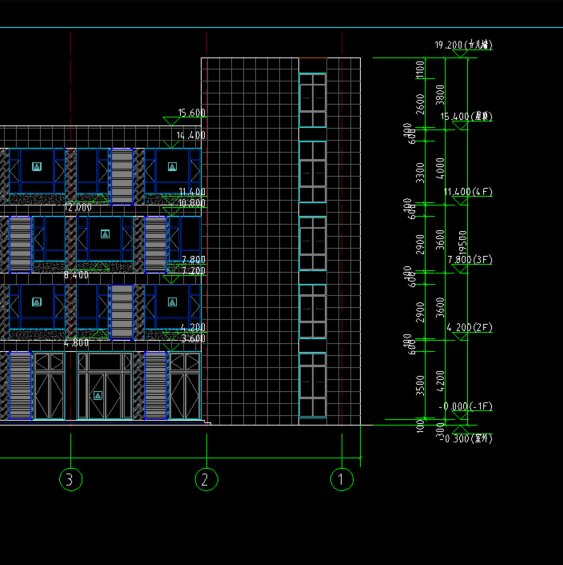
Task: Click the 12.000 elevation text
Action: tap(78, 208)
